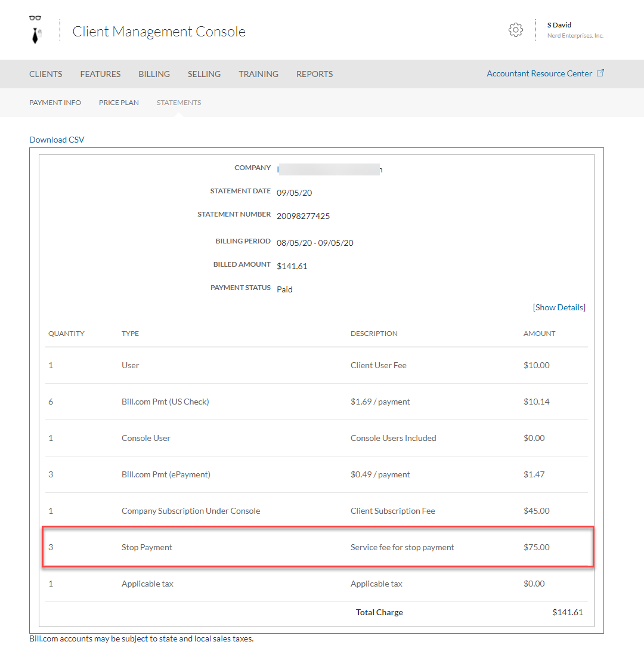Click the Console User type cell
644x651 pixels.
click(146, 438)
